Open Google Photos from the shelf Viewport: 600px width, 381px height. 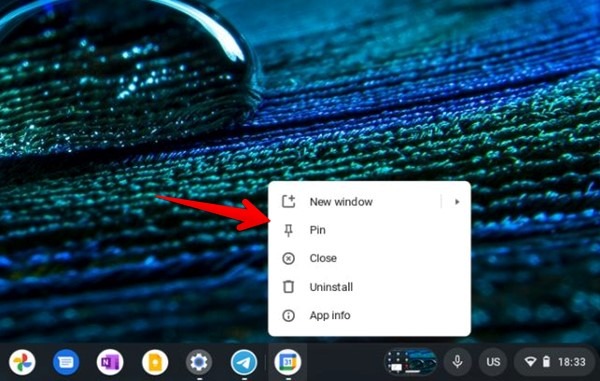(x=22, y=362)
